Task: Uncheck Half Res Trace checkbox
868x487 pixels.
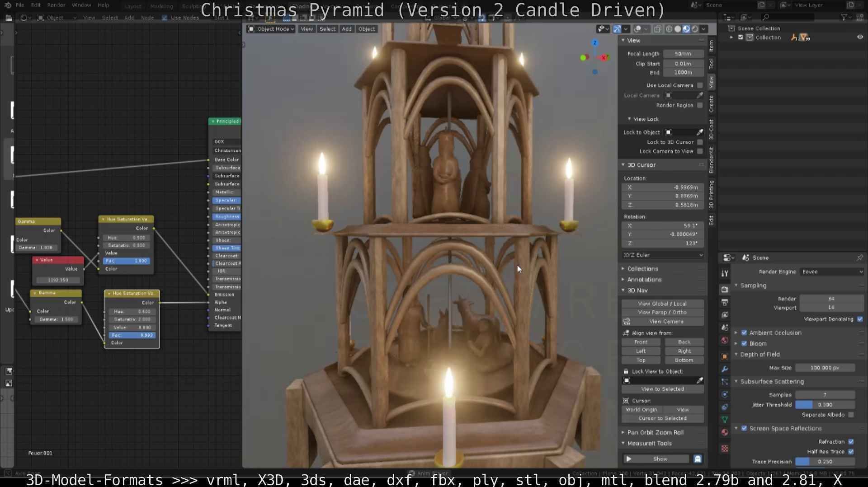Action: click(x=851, y=452)
